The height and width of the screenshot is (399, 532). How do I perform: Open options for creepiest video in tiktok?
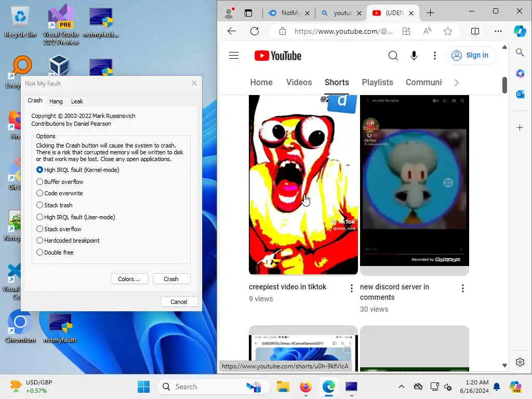tap(352, 288)
